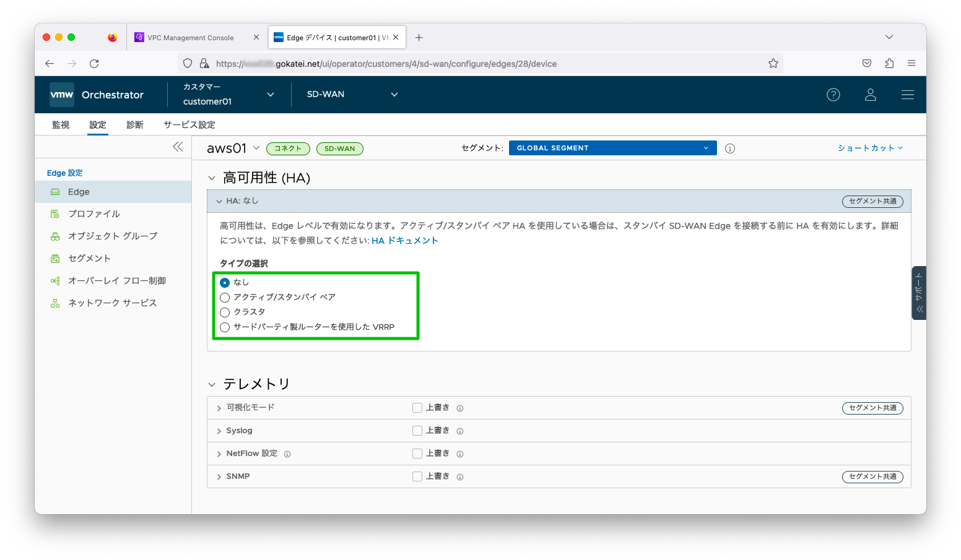Expand the 可視化モード row
Viewport: 961px width, 560px height.
click(x=219, y=408)
